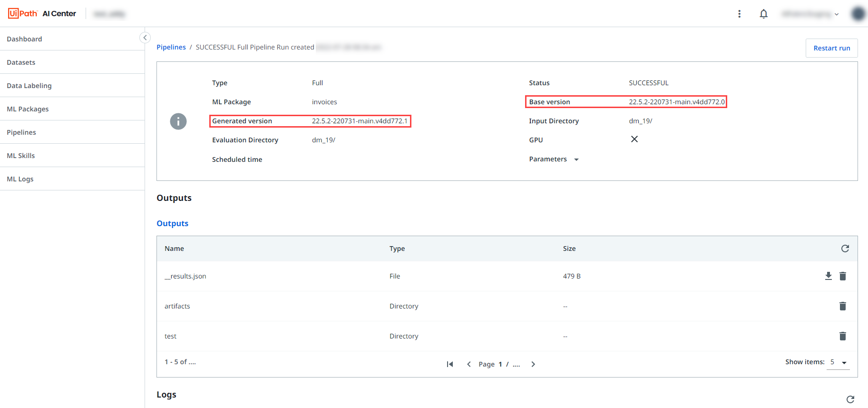Collapse the left sidebar navigation
Image resolution: width=868 pixels, height=408 pixels.
pos(145,38)
